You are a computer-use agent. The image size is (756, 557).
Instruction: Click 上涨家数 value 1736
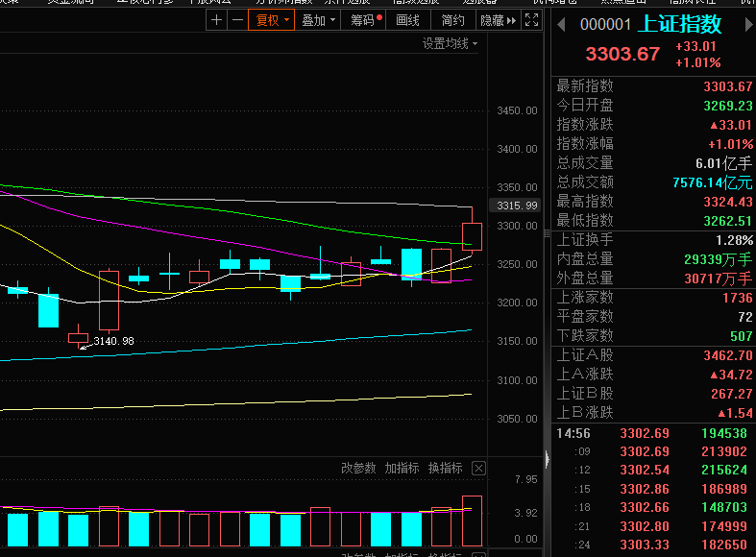pyautogui.click(x=738, y=298)
